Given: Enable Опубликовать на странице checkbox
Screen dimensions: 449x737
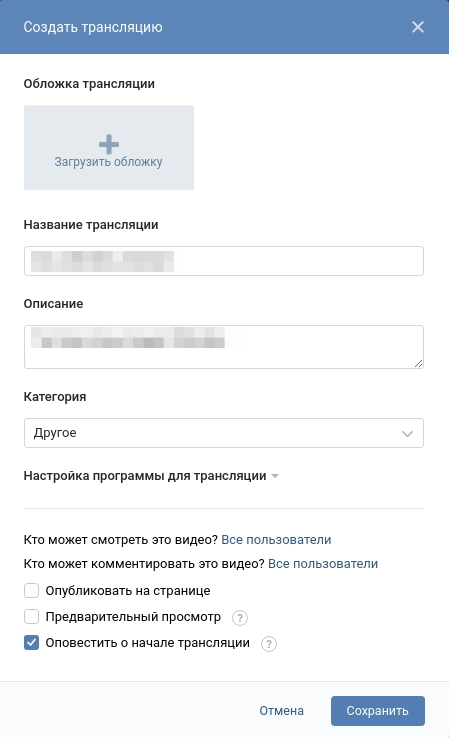Looking at the screenshot, I should click(32, 590).
